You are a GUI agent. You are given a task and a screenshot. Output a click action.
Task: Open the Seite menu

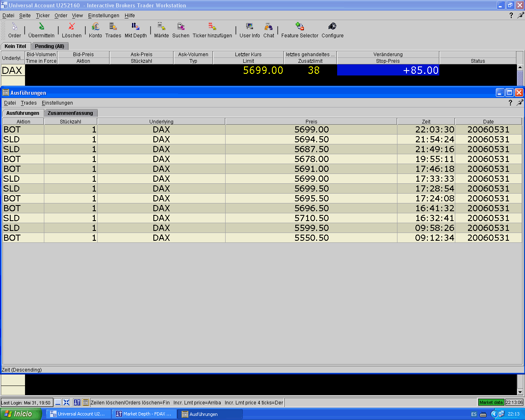(25, 16)
